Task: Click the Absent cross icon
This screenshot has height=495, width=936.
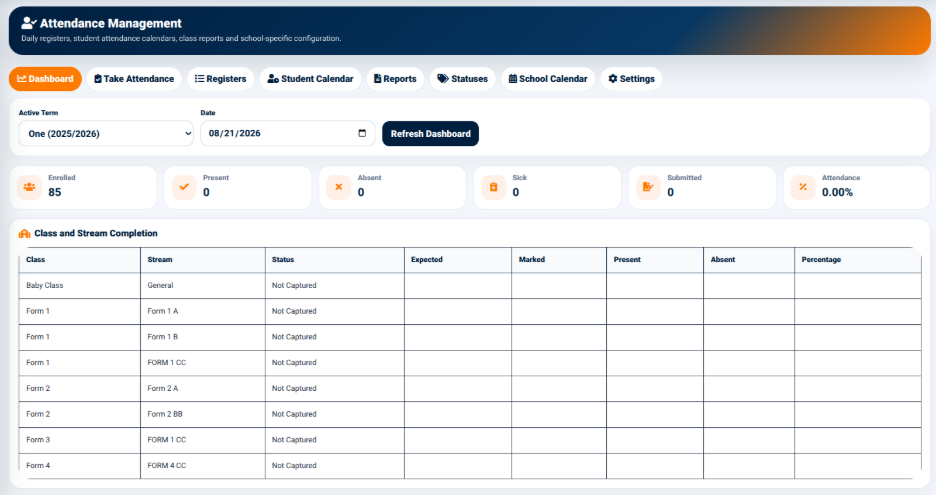Action: pos(338,187)
